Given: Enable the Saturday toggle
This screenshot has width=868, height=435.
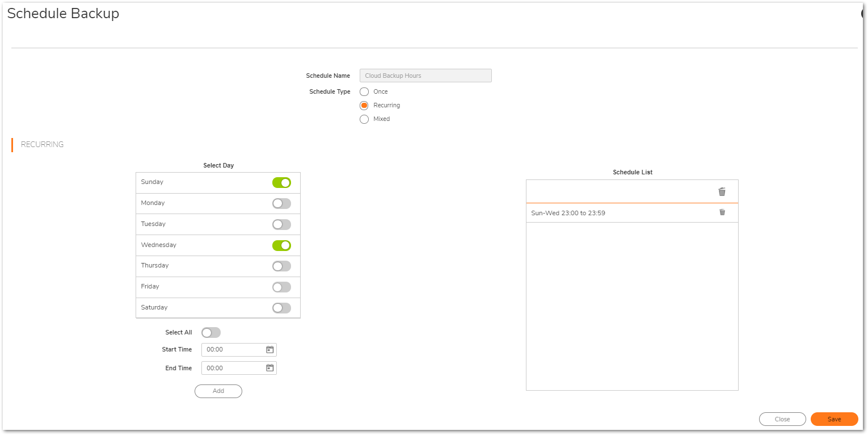Looking at the screenshot, I should [281, 308].
